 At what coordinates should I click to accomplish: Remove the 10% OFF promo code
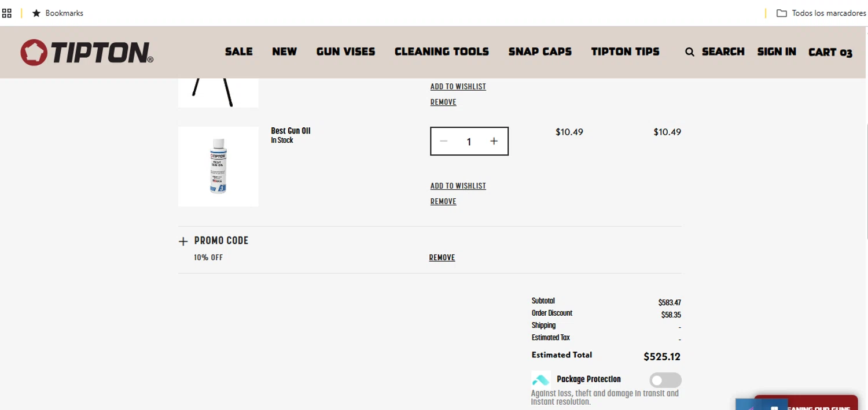tap(442, 257)
